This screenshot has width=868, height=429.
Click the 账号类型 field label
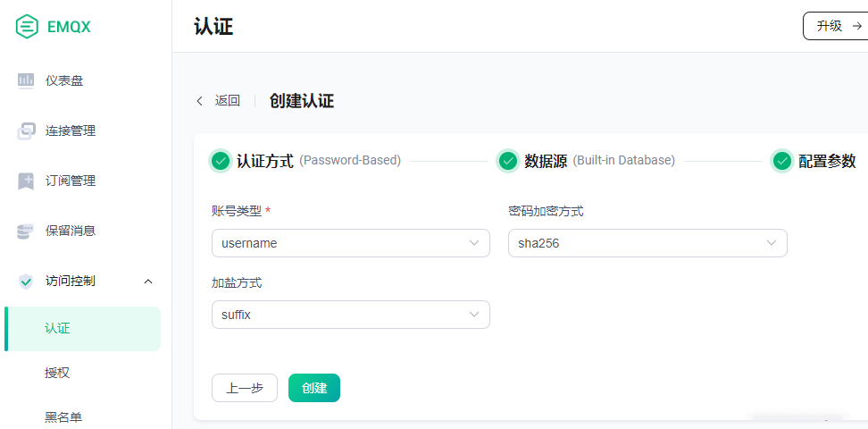pyautogui.click(x=237, y=211)
